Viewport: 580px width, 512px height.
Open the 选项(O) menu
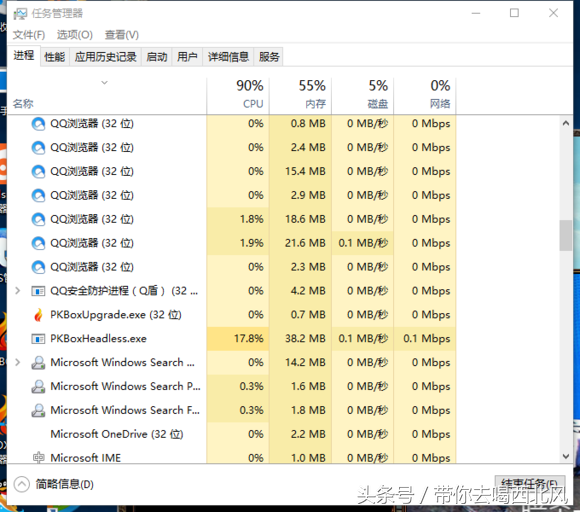tap(75, 35)
